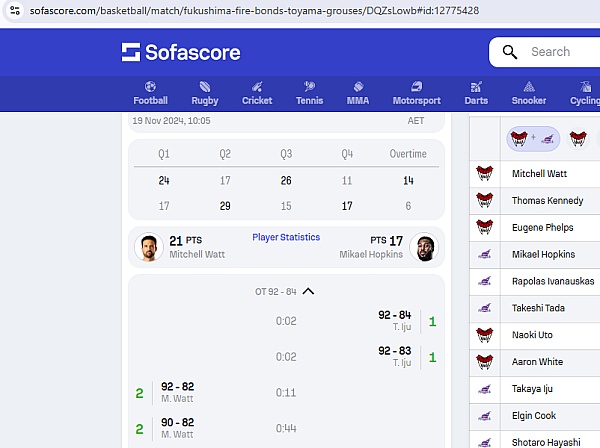Open the Cricket section
This screenshot has height=448, width=600.
point(257,93)
